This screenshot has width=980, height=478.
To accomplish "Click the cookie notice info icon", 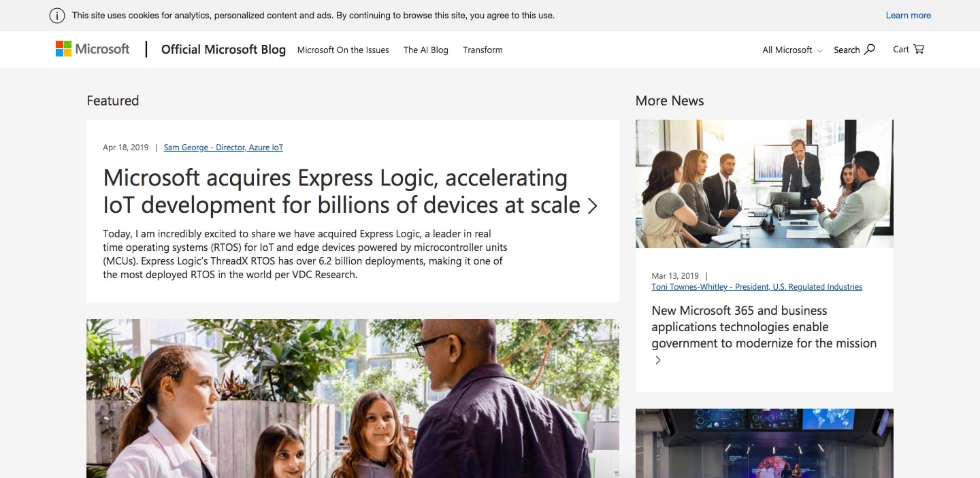I will pyautogui.click(x=57, y=16).
